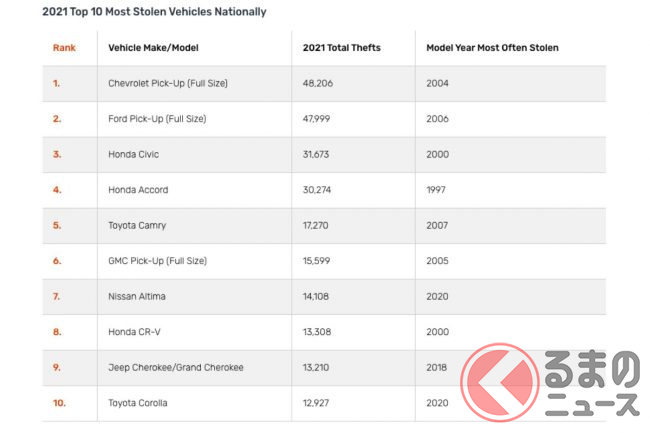Click the Honda Accord row label
This screenshot has width=650, height=433.
point(138,190)
